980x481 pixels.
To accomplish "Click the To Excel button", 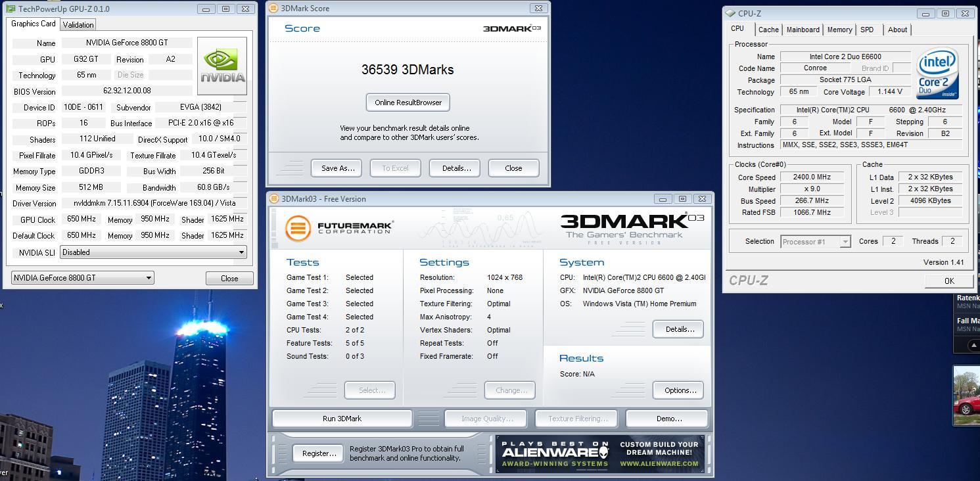I will [395, 168].
